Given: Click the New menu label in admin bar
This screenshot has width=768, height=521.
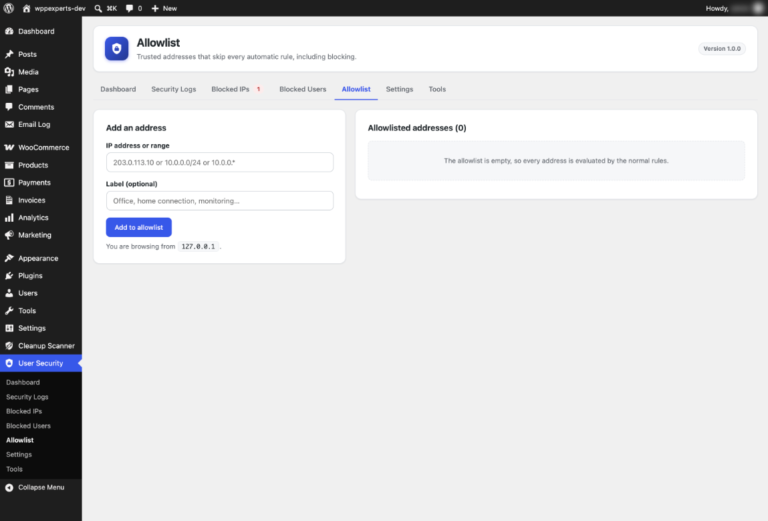Looking at the screenshot, I should tap(170, 8).
